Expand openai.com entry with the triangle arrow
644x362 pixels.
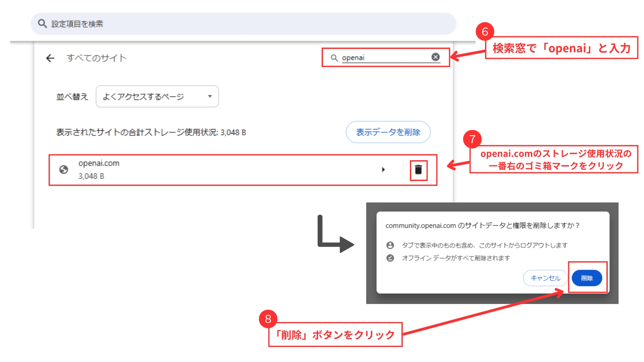pos(383,170)
